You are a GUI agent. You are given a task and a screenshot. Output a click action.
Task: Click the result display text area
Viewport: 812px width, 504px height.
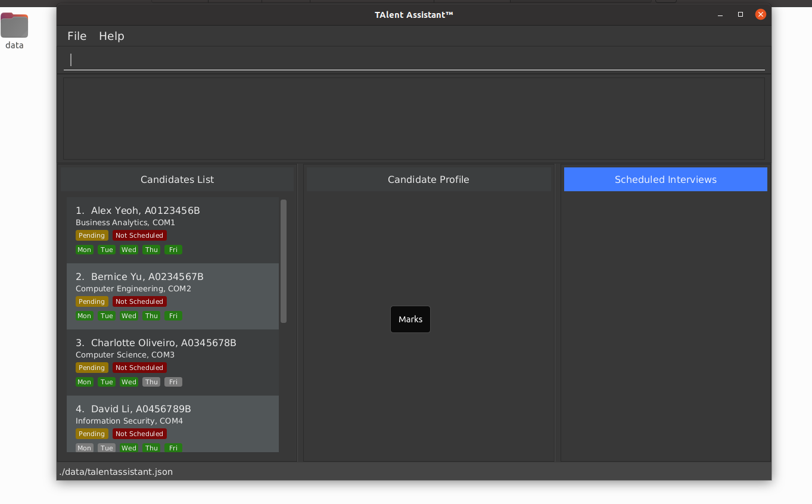coord(414,119)
